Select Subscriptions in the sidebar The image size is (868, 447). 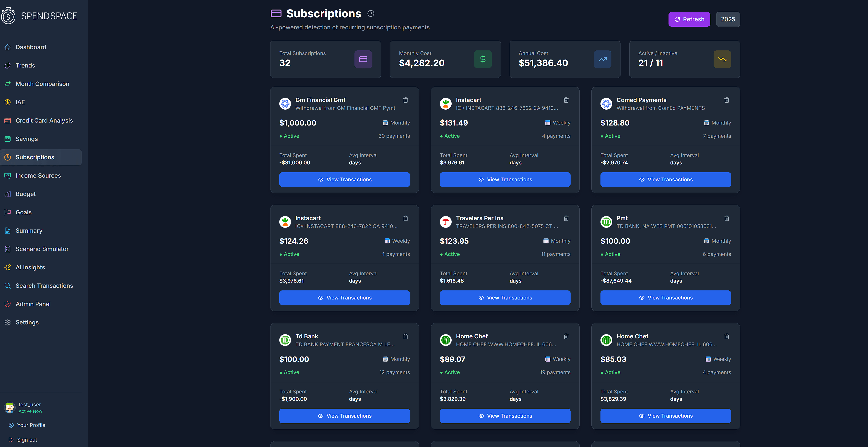41,157
